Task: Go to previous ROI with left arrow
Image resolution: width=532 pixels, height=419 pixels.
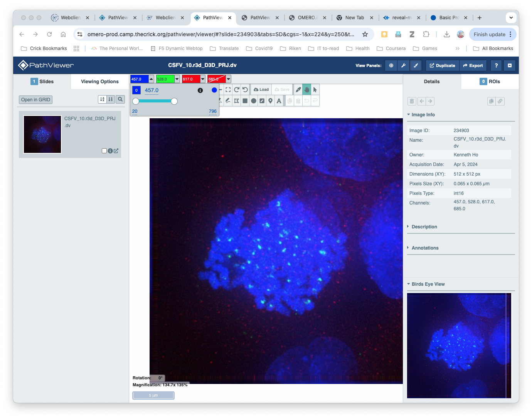Action: click(422, 101)
